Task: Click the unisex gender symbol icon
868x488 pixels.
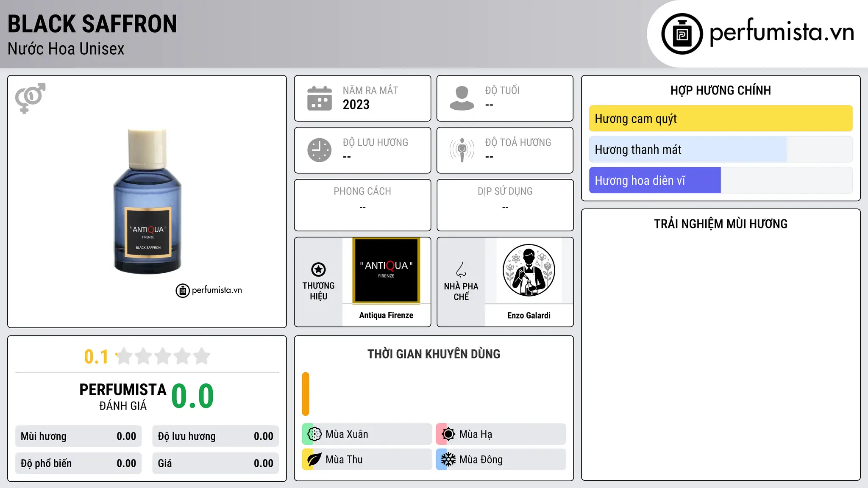Action: tap(30, 98)
